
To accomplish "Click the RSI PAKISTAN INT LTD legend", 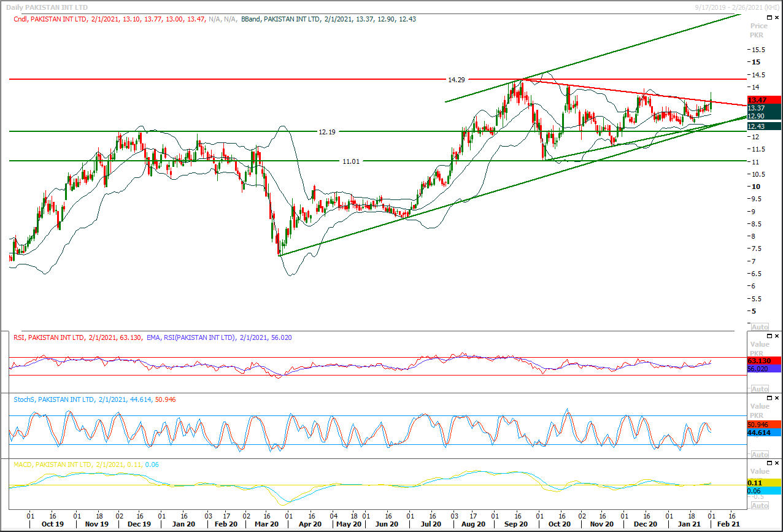I will tap(77, 337).
